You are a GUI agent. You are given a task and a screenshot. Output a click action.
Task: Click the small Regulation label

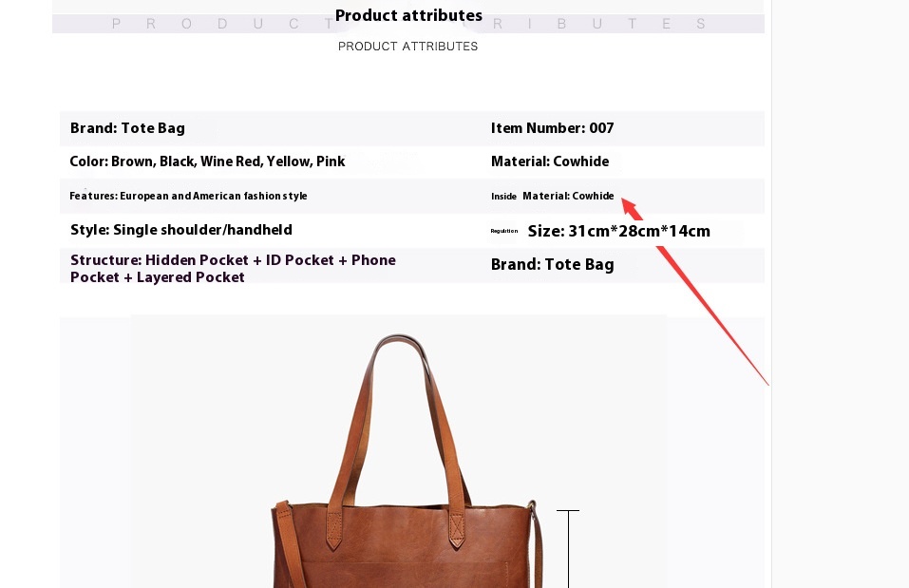point(503,231)
